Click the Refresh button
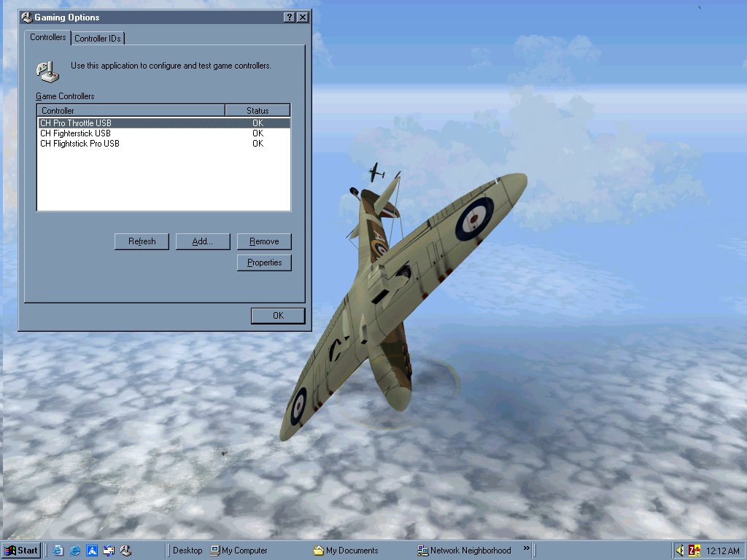Viewport: 747px width, 560px height. pos(142,241)
